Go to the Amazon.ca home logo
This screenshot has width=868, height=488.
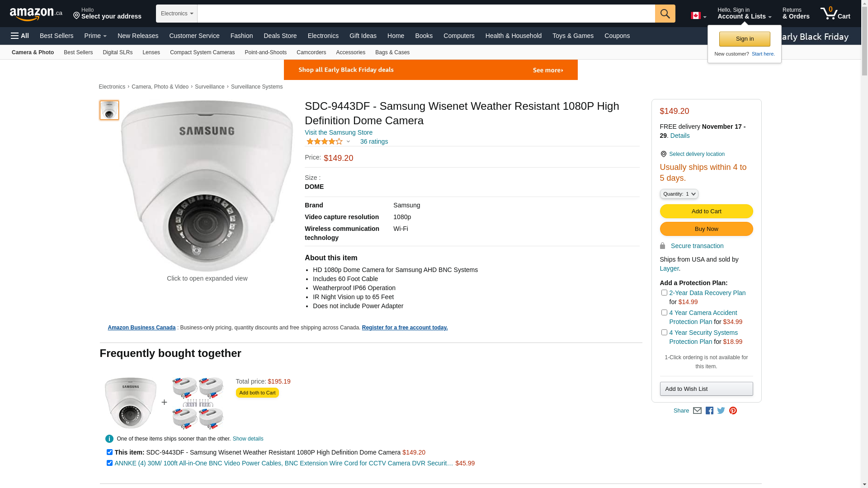[36, 14]
